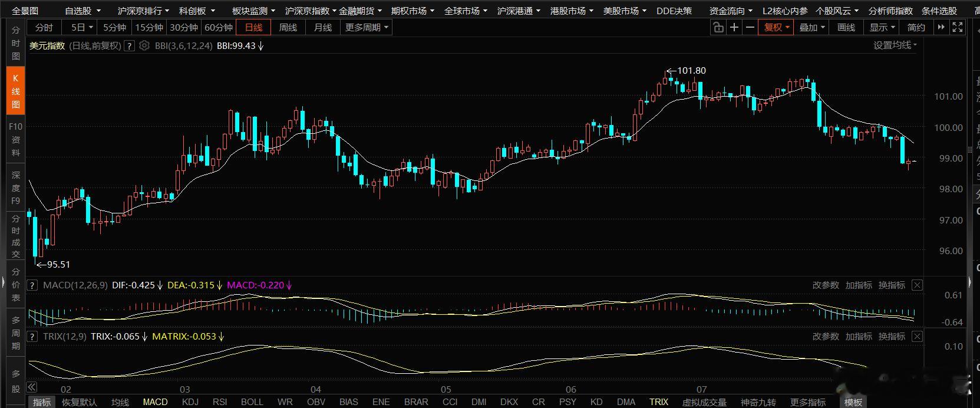Image resolution: width=980 pixels, height=408 pixels.
Task: Open 分时图 view in left sidebar
Action: point(15,43)
